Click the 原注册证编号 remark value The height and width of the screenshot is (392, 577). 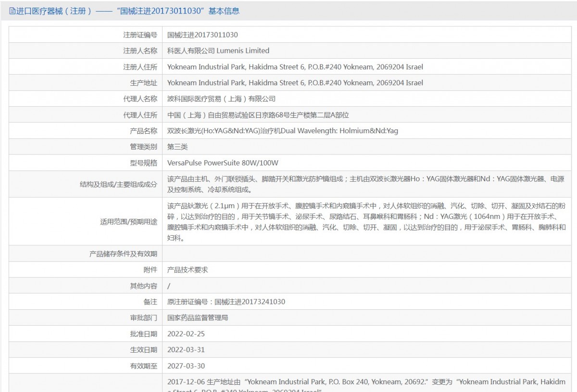click(x=226, y=302)
